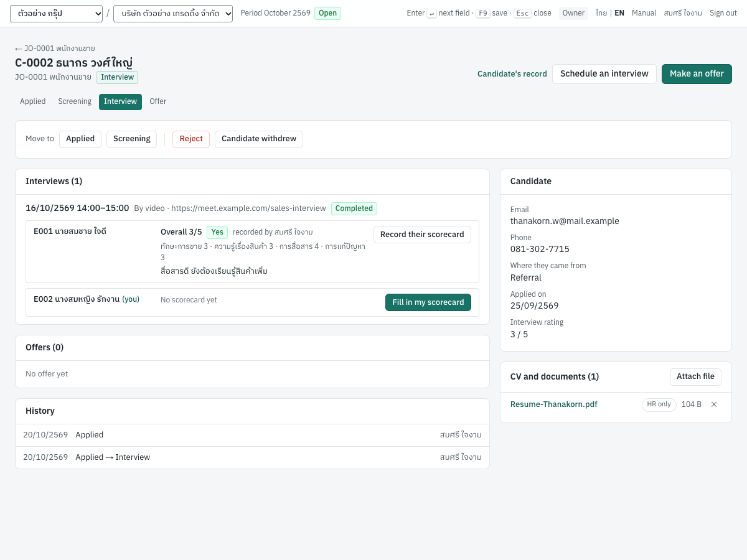Click the Applied on date 25/09/2569
This screenshot has height=560, width=747.
click(x=535, y=306)
